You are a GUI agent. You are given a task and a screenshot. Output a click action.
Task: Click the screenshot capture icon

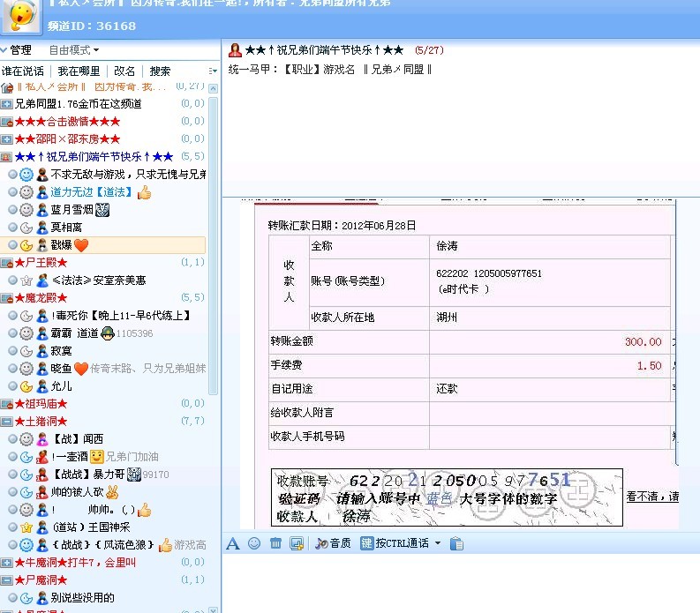point(297,543)
